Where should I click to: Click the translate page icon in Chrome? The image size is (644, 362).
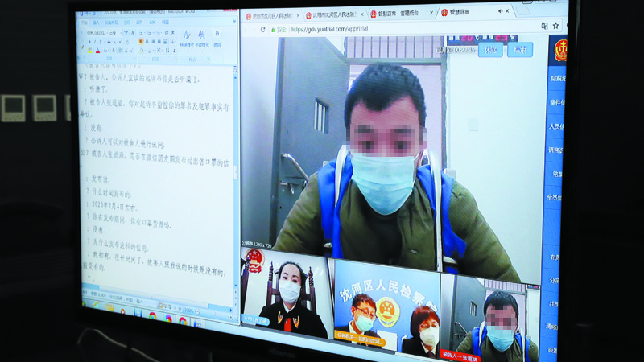coord(545,26)
